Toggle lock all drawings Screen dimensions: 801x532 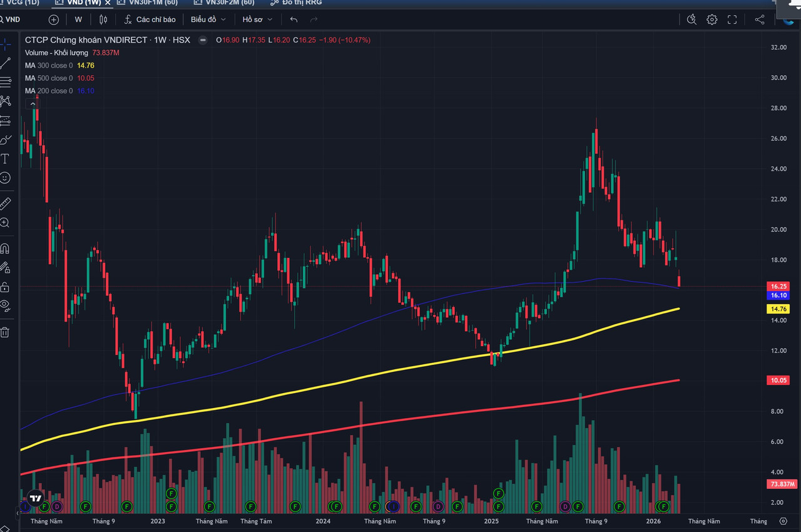[5, 287]
